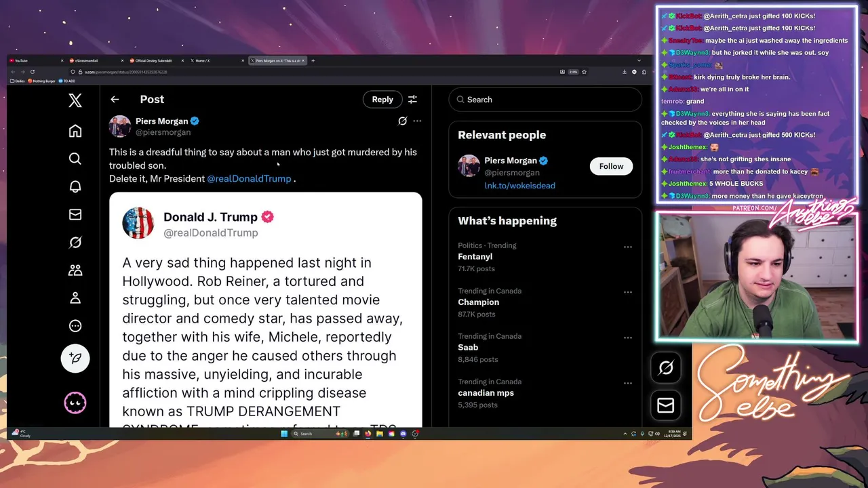Open more options for Champion trend
Viewport: 868px width, 488px height.
point(628,292)
